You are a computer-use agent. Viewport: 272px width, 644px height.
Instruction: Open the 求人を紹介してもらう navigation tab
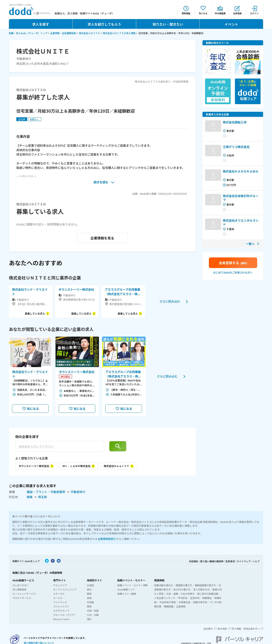click(x=104, y=24)
